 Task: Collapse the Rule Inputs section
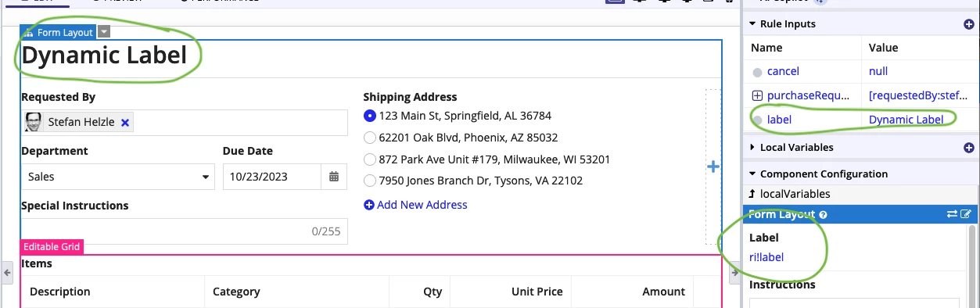tap(753, 24)
